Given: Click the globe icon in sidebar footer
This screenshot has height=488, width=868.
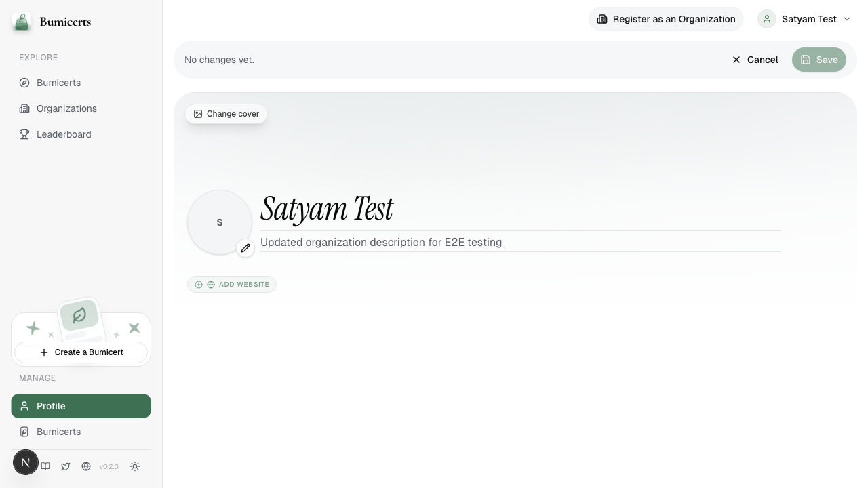Looking at the screenshot, I should click(86, 466).
